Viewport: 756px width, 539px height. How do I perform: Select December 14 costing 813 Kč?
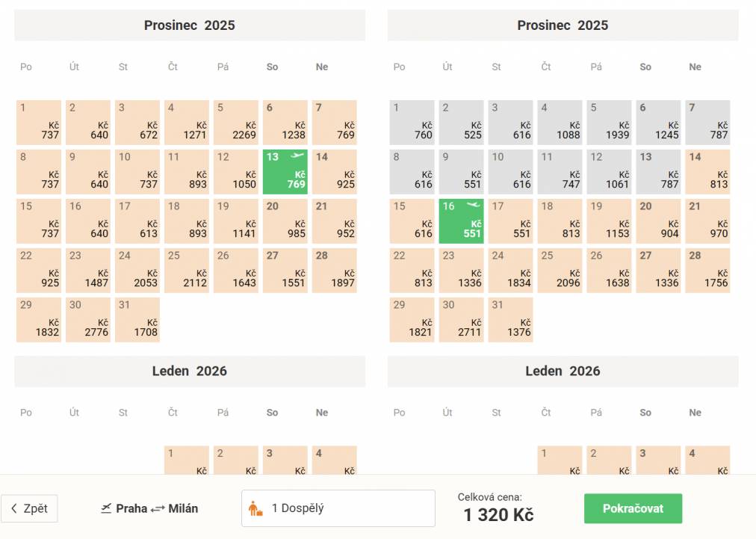707,172
